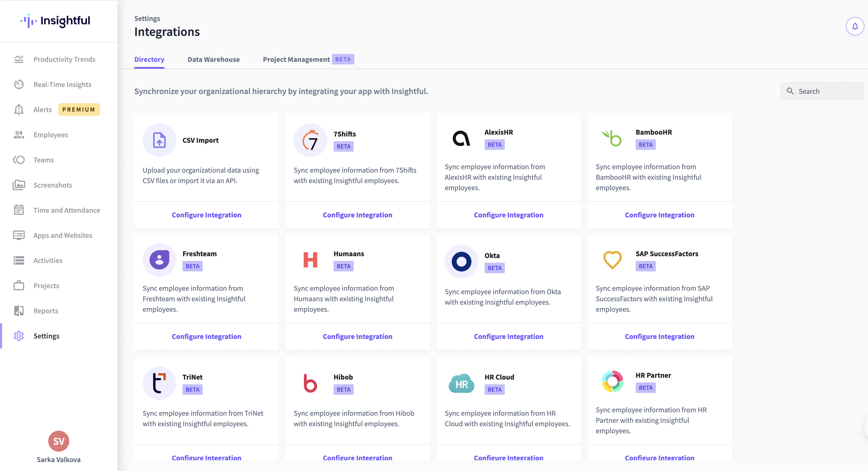The width and height of the screenshot is (868, 471).
Task: Open notifications bell icon
Action: (x=855, y=26)
